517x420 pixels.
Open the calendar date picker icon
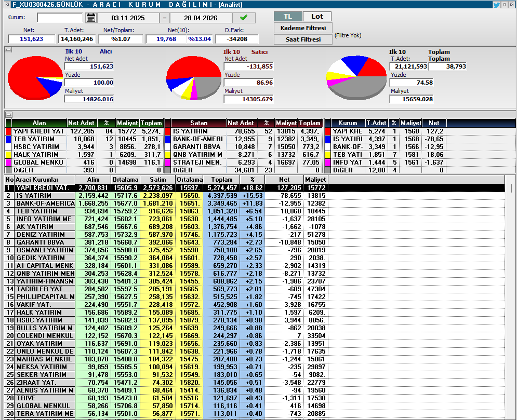click(91, 18)
